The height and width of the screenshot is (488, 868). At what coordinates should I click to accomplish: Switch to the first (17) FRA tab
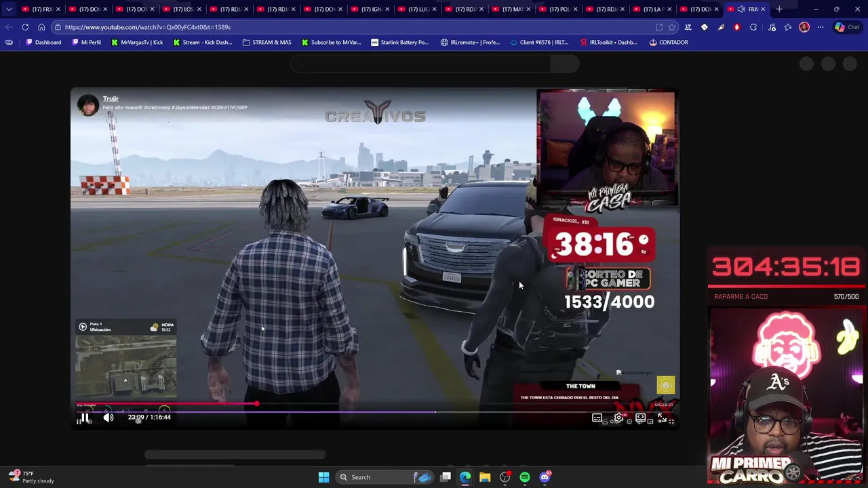point(41,9)
